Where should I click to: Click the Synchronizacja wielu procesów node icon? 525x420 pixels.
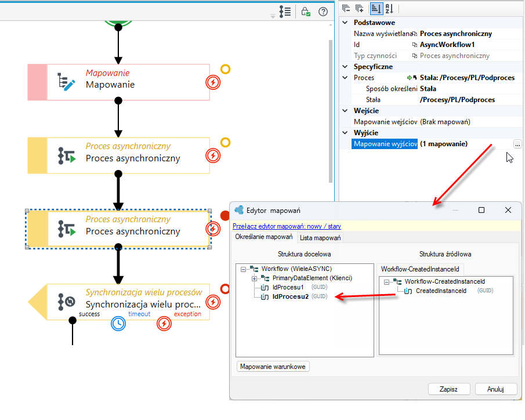[66, 302]
